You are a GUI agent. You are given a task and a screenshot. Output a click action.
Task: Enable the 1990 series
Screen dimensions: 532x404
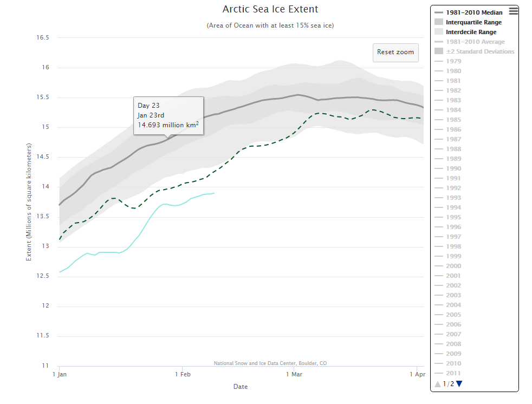(x=453, y=168)
